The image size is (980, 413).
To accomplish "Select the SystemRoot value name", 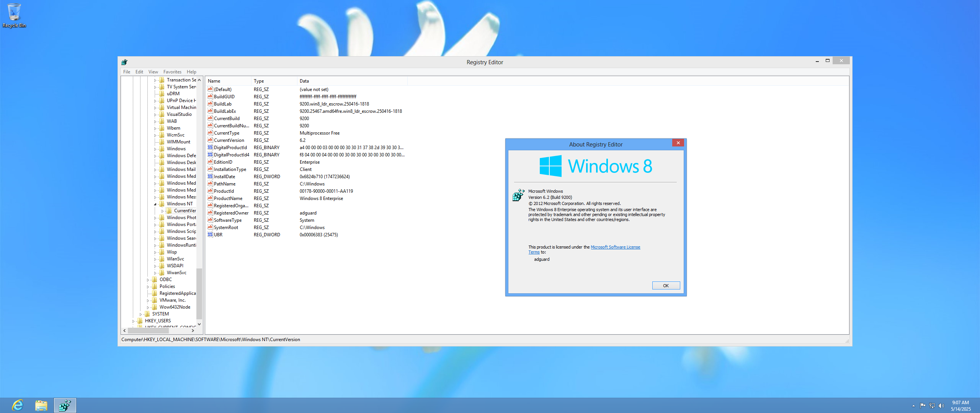I will (x=226, y=227).
